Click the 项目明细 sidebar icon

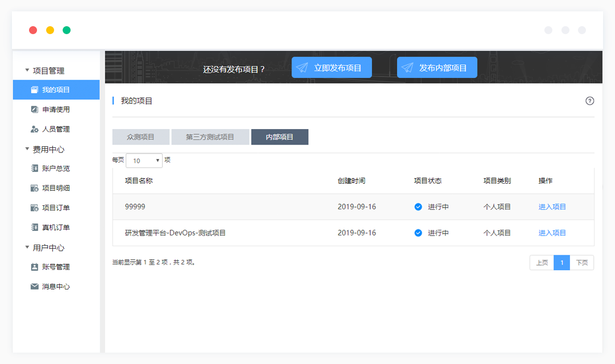[34, 188]
